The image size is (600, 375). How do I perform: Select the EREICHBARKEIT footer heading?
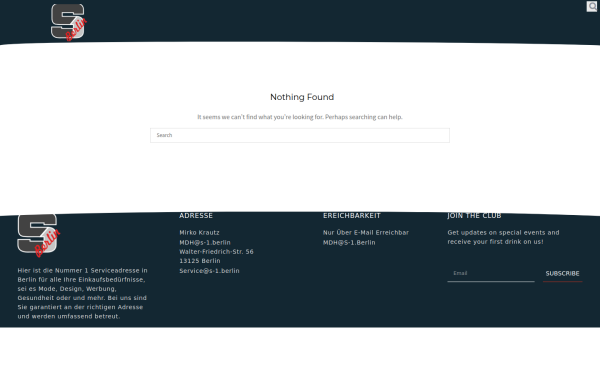352,216
